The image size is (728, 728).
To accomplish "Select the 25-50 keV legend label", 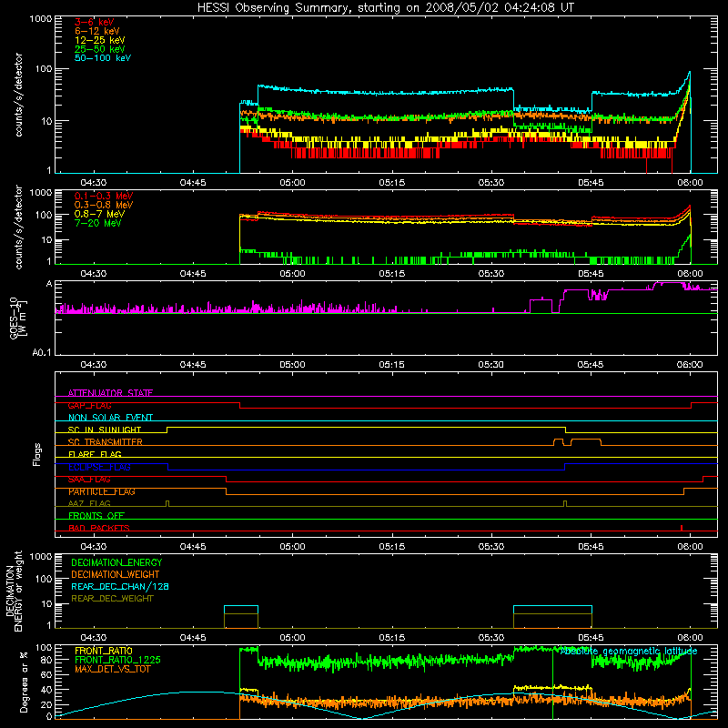I will point(100,49).
